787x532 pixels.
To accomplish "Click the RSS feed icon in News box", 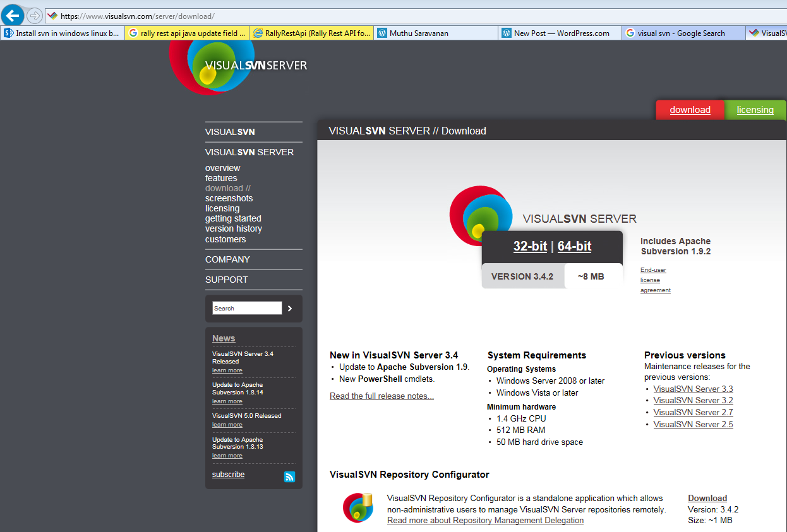I will click(289, 477).
